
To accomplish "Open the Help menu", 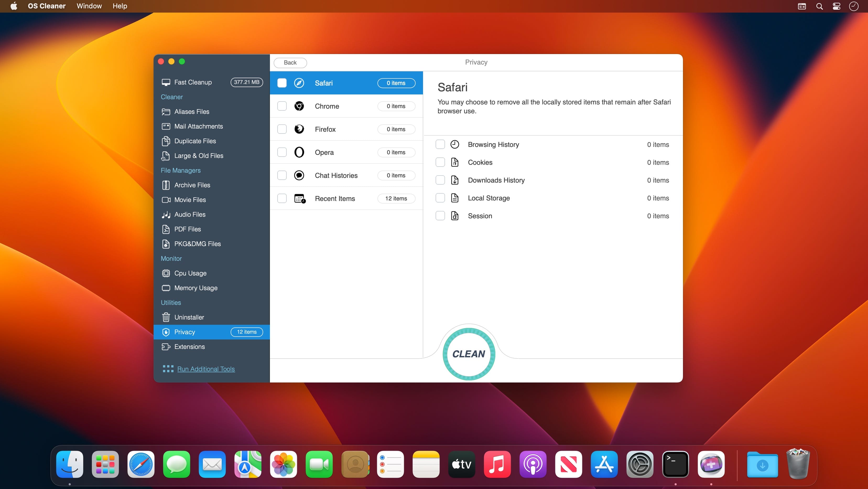I will (x=120, y=6).
